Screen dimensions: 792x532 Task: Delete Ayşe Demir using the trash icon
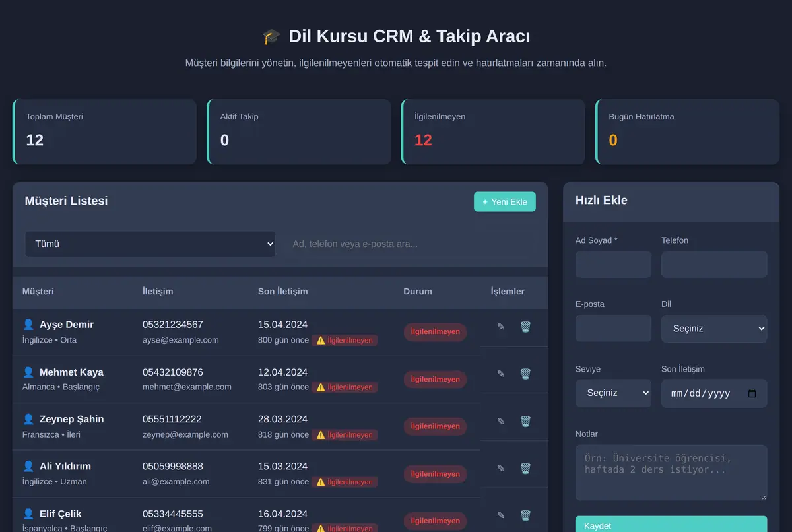(x=525, y=327)
